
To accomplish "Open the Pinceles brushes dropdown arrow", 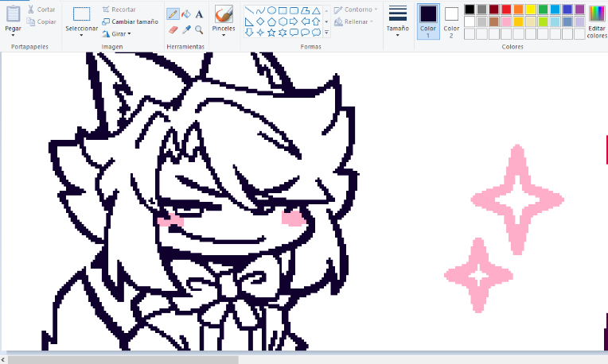I will 224,36.
